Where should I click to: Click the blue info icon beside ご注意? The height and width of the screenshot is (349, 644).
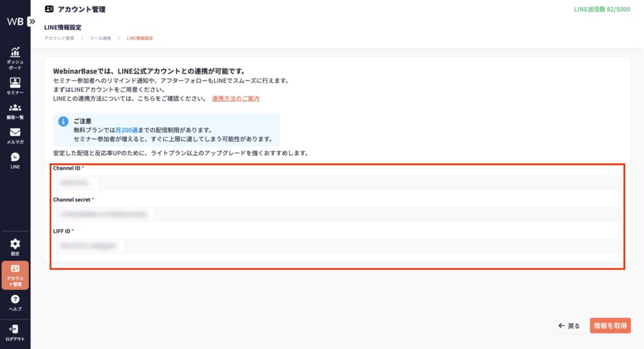(x=63, y=121)
